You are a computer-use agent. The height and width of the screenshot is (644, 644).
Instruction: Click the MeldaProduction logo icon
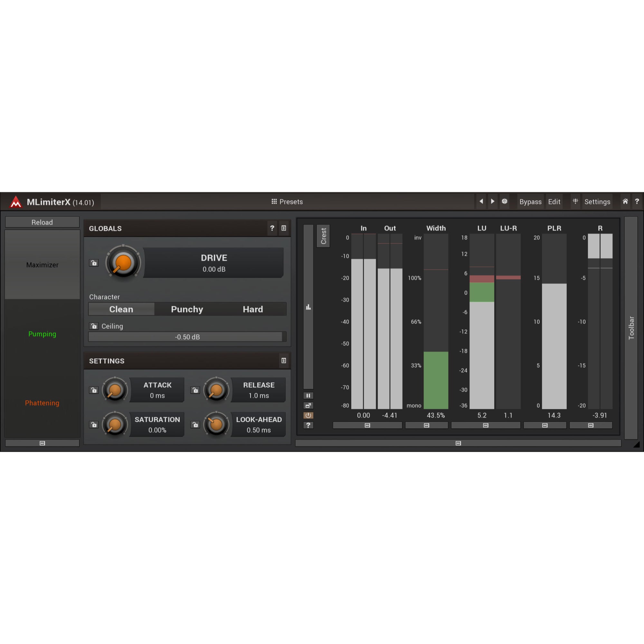click(x=16, y=202)
